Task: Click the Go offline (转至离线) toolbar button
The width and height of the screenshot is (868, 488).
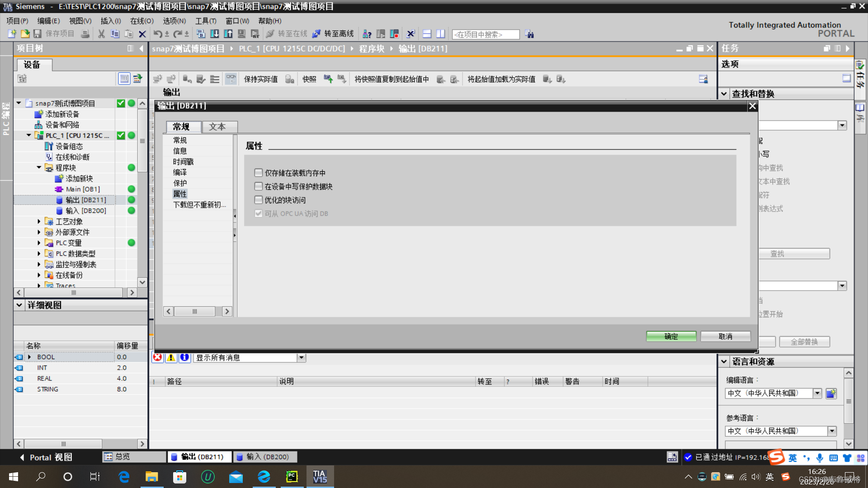Action: pos(333,34)
